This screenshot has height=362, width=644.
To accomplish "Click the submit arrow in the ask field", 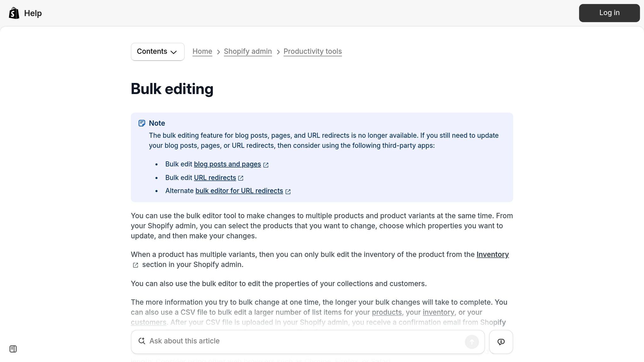I will [x=471, y=342].
